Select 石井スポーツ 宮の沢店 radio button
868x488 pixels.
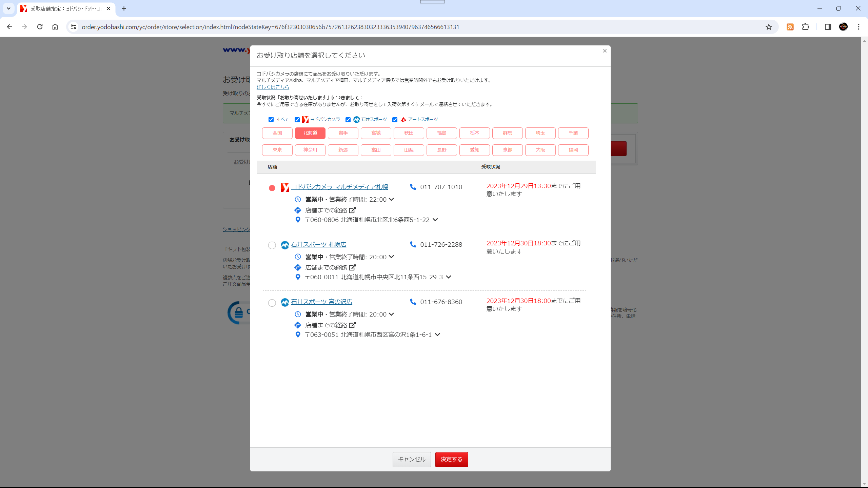(272, 303)
